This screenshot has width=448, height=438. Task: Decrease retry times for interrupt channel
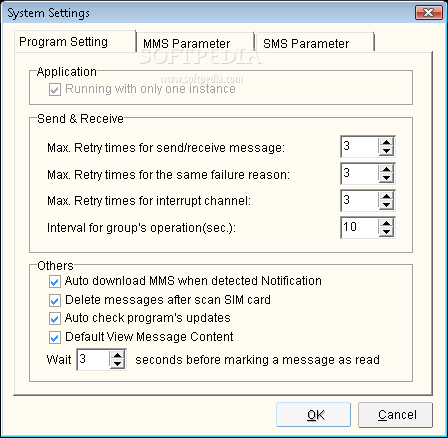(386, 205)
